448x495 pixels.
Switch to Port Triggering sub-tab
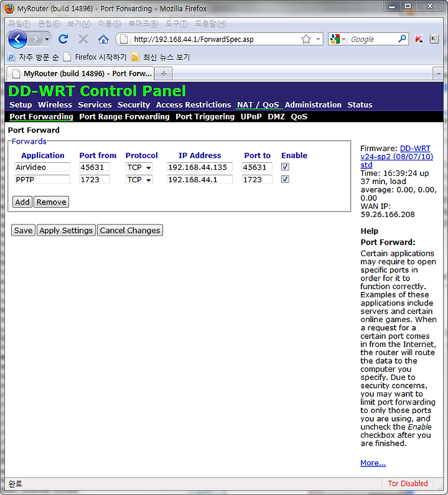pos(205,116)
